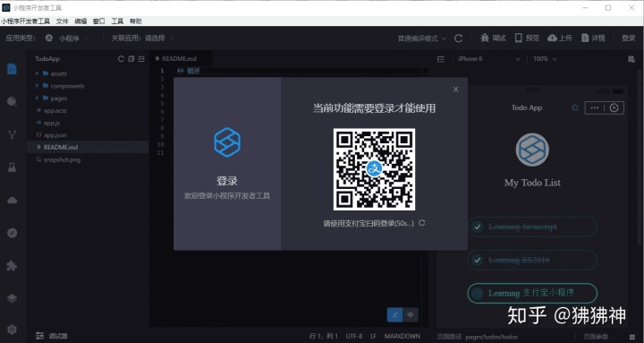Switch to edit mode pencil toggle
Viewport: 644px width, 343px height.
394,315
